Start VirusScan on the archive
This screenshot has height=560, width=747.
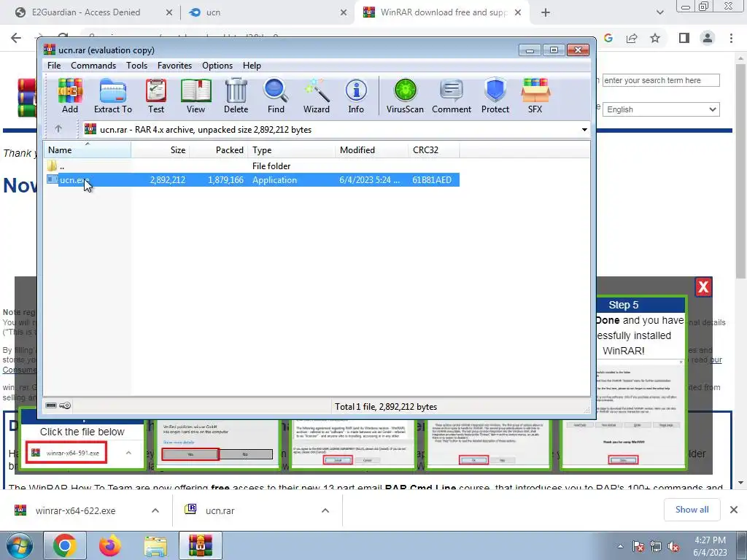[x=405, y=96]
